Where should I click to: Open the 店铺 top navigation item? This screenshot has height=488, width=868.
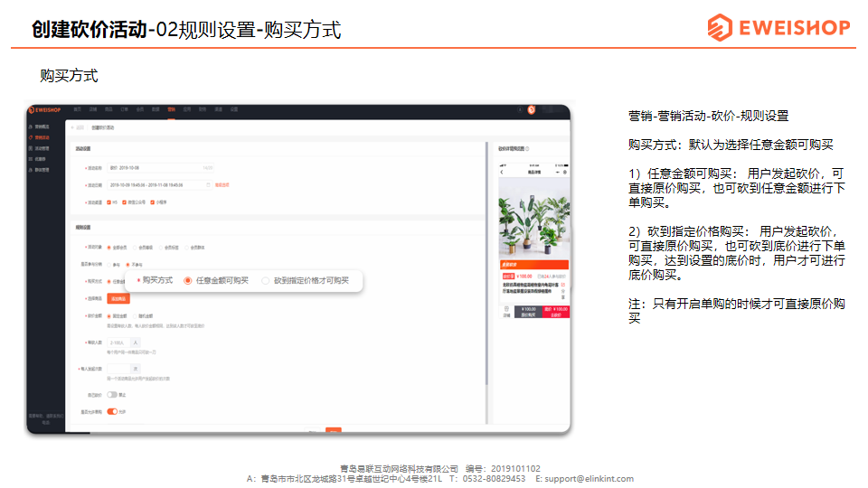[93, 109]
